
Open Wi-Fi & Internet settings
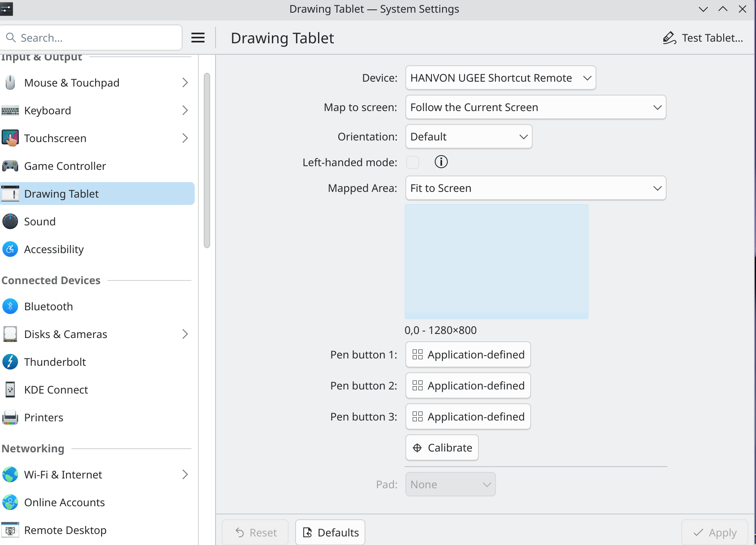click(63, 475)
